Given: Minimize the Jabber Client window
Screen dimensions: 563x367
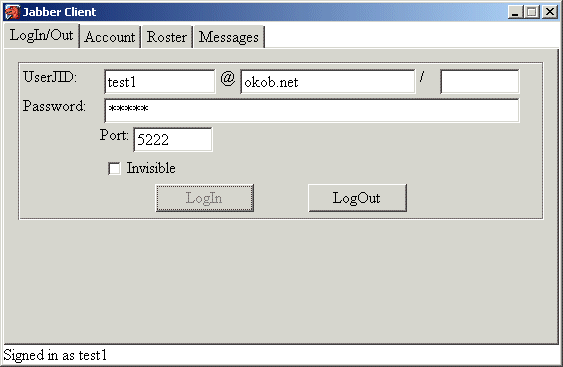Looking at the screenshot, I should click(515, 12).
